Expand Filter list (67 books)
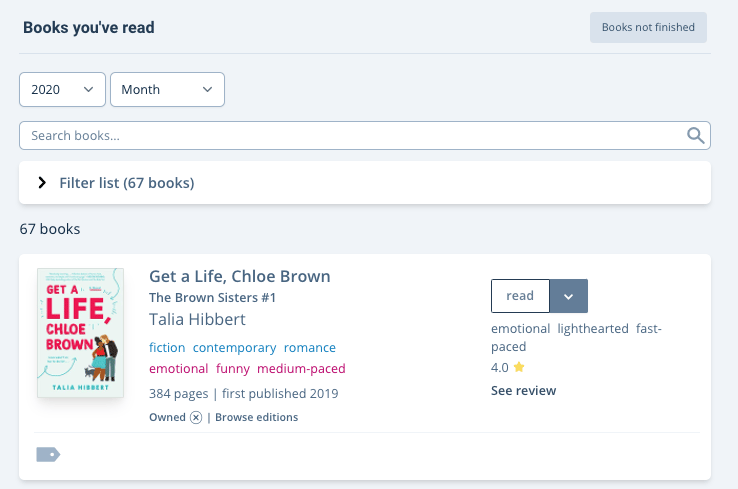The height and width of the screenshot is (489, 738). coord(365,183)
